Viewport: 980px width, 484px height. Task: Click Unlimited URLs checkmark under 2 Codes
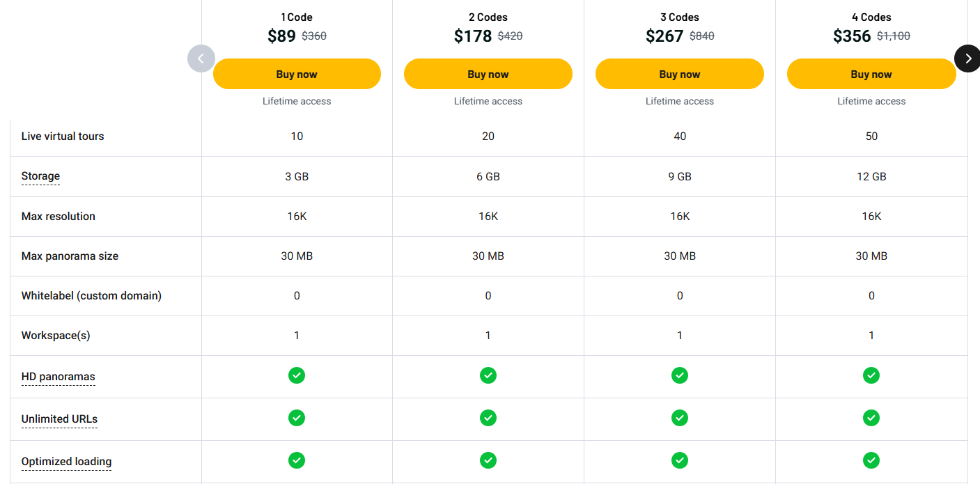click(488, 418)
